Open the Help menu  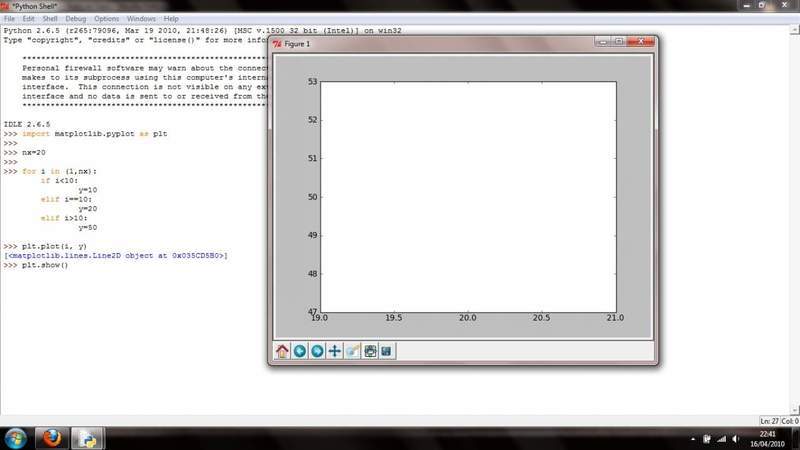pos(171,18)
